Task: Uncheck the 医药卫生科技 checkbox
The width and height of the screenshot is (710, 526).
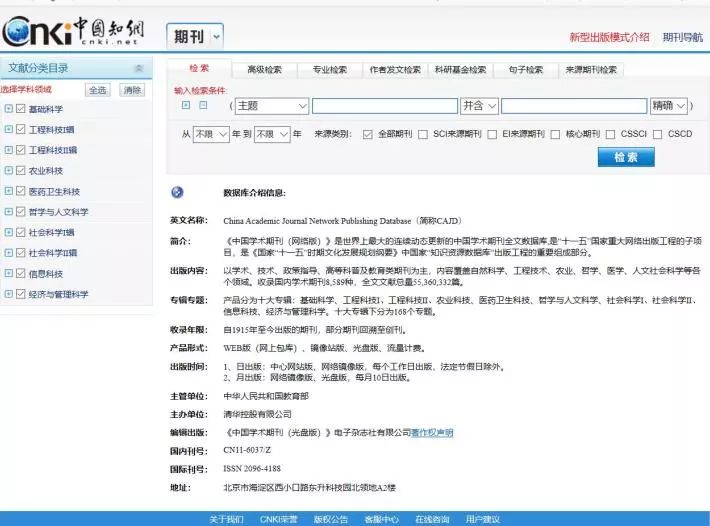Action: (x=20, y=191)
